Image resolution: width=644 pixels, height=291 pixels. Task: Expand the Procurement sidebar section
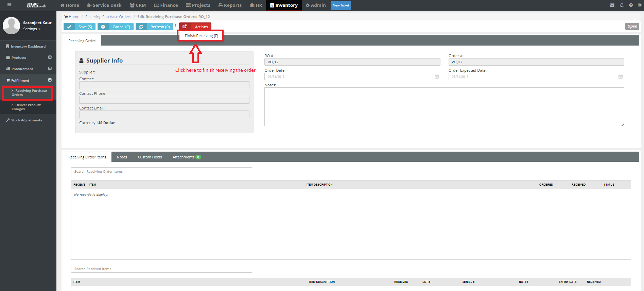pyautogui.click(x=50, y=68)
